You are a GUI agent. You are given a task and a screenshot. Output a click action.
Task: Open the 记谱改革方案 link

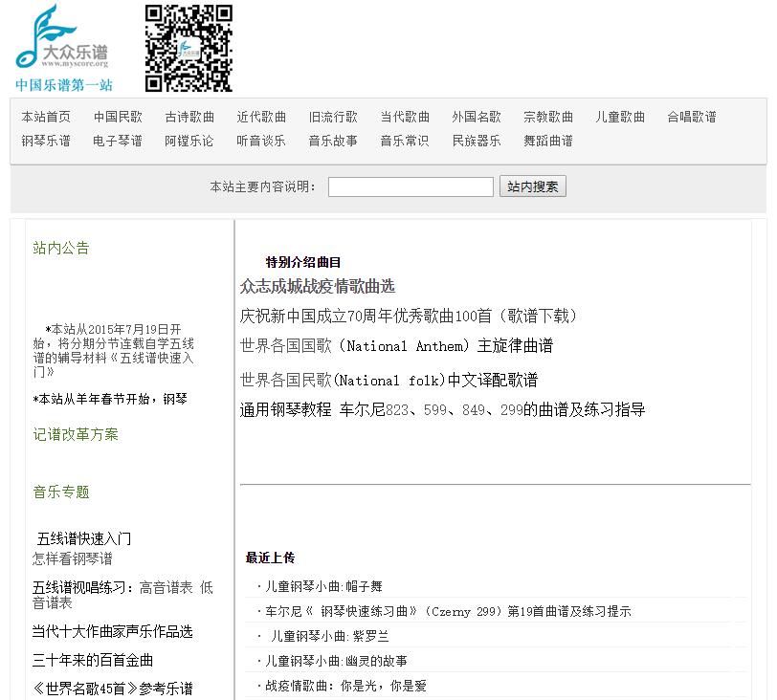point(76,434)
